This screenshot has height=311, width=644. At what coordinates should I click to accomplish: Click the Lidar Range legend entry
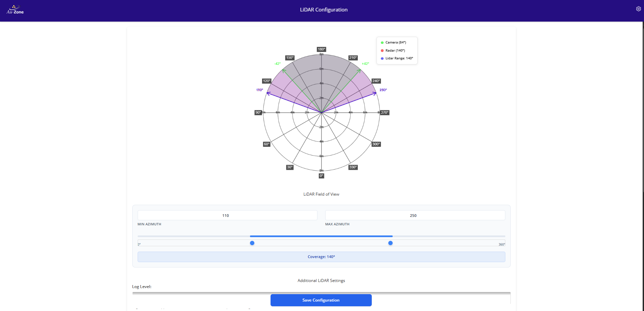click(399, 58)
